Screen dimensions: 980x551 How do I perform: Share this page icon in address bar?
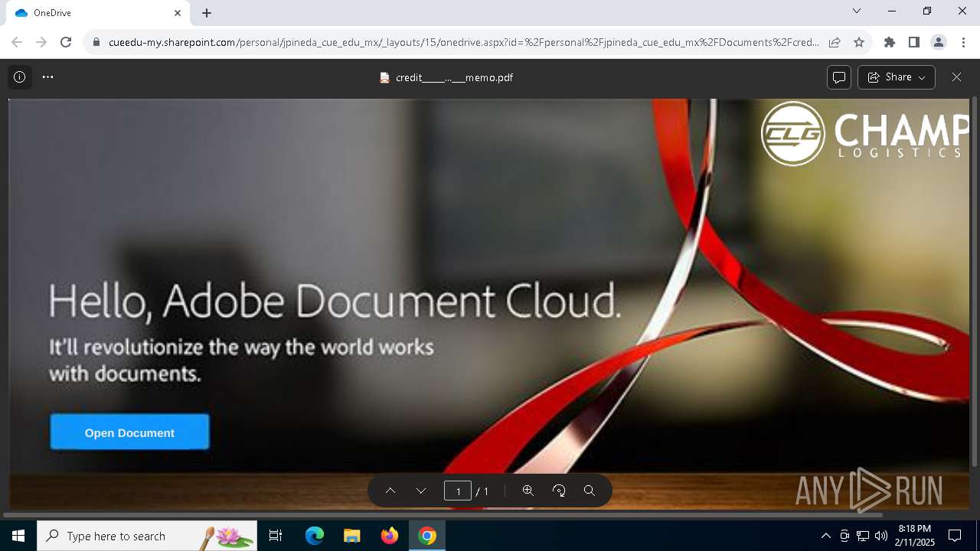coord(835,42)
